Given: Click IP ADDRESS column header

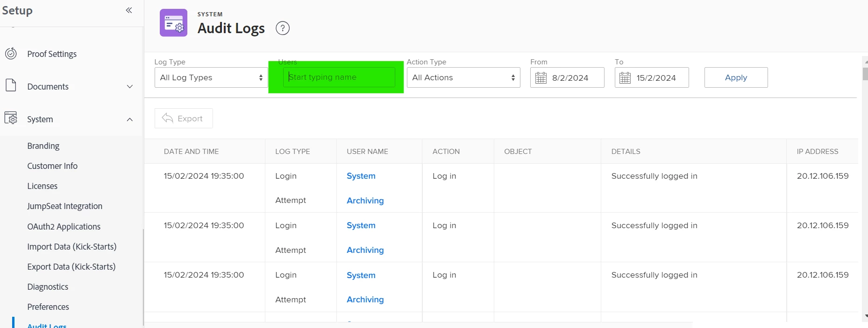Looking at the screenshot, I should [x=818, y=152].
